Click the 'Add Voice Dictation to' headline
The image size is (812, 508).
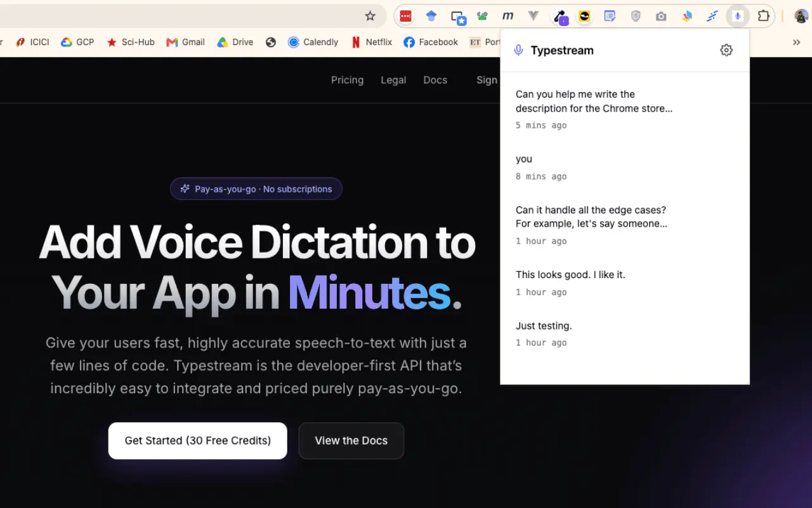258,242
